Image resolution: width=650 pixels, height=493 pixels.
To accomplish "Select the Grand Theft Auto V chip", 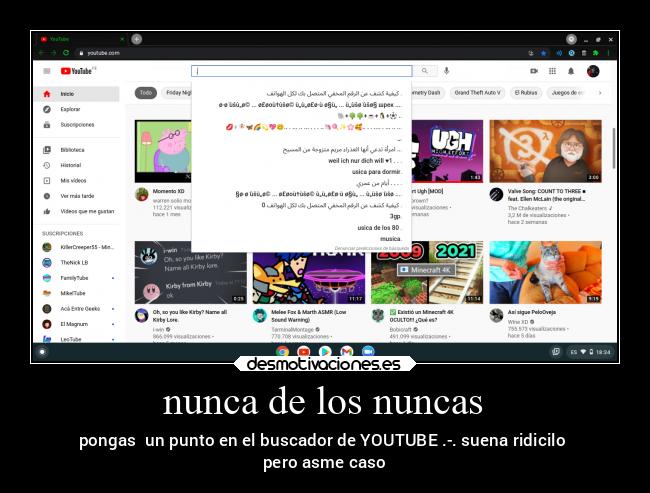I will (477, 93).
